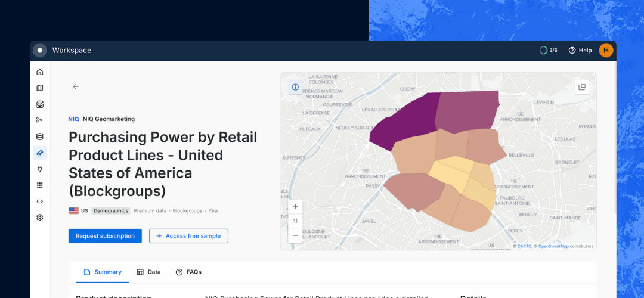Click the Workspace title text
This screenshot has width=644, height=298.
[x=72, y=51]
